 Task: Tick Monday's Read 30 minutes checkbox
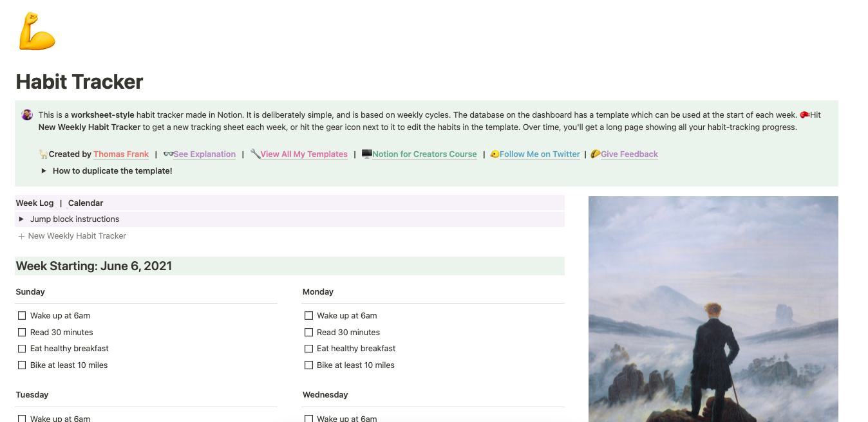click(x=308, y=333)
